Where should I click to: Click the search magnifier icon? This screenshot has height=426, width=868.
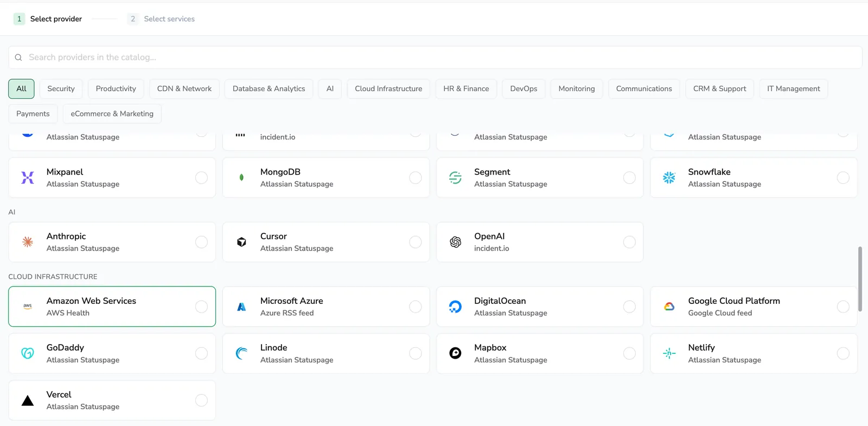coord(18,58)
